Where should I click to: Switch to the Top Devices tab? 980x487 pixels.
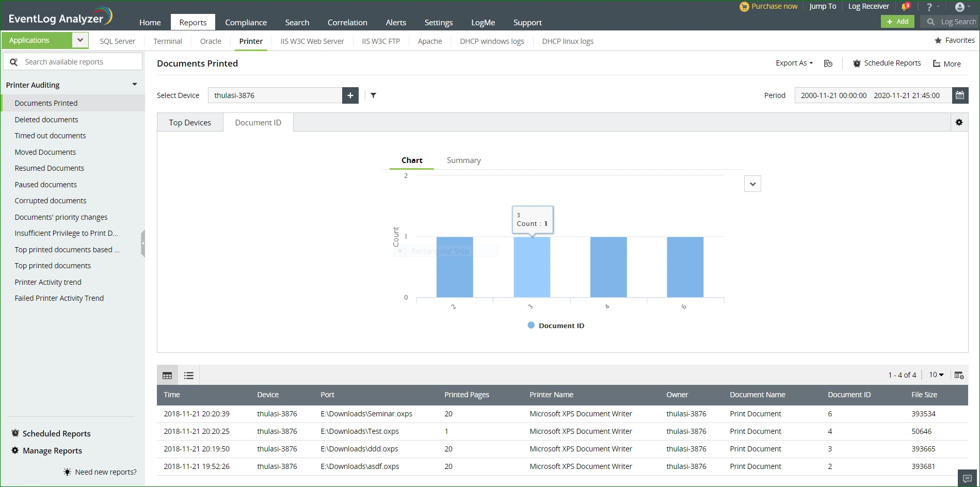point(190,123)
